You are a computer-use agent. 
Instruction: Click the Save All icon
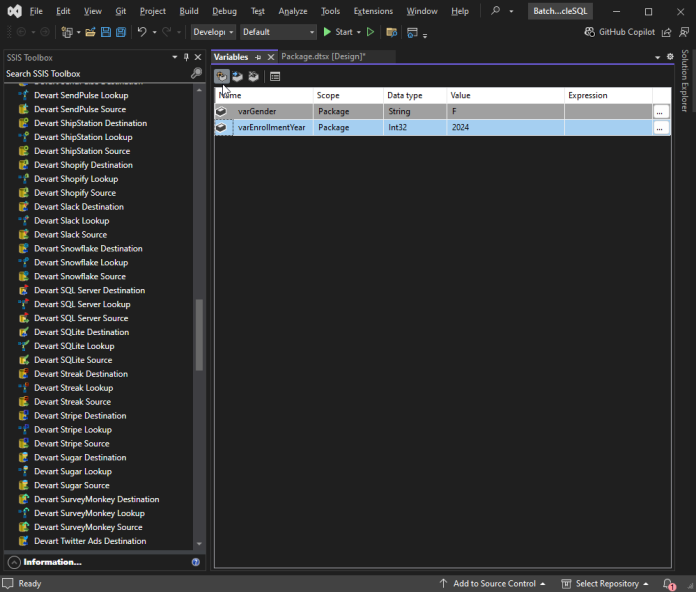point(121,32)
